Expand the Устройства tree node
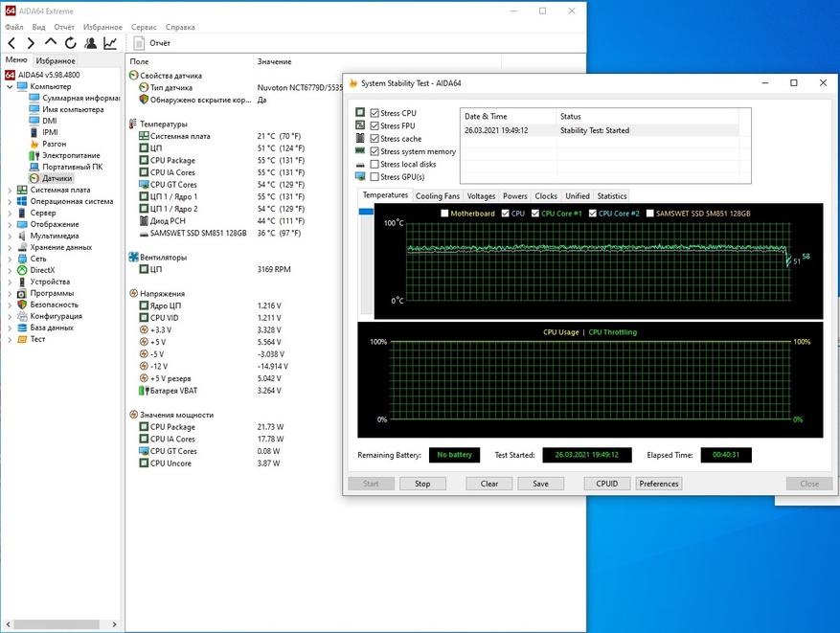Viewport: 840px width, 633px height. (10, 282)
